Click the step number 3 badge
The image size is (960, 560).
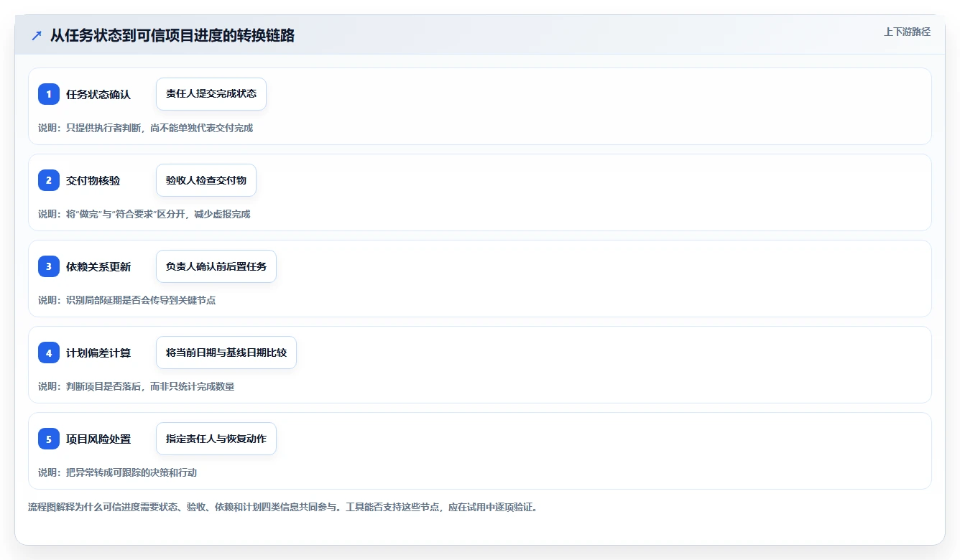49,266
